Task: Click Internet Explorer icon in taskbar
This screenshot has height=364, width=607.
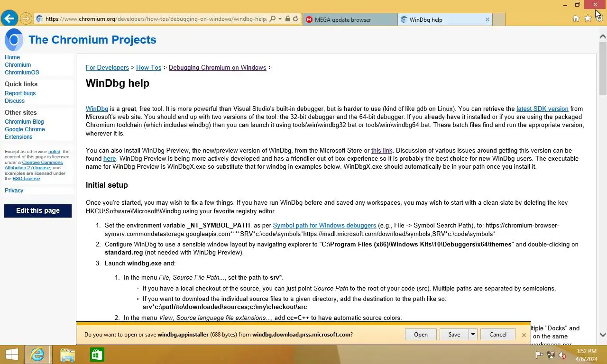Action: pos(37,355)
